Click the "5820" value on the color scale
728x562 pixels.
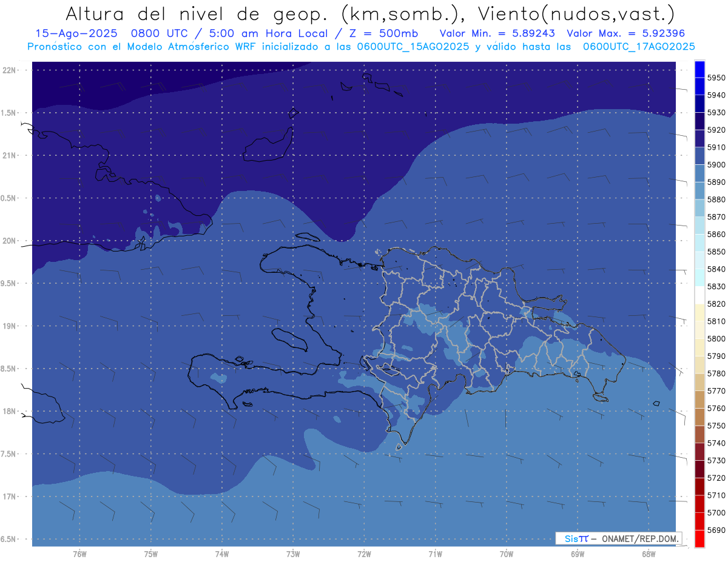[x=716, y=304]
